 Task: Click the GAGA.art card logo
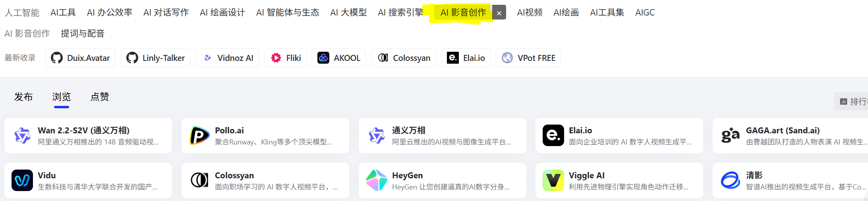point(731,135)
